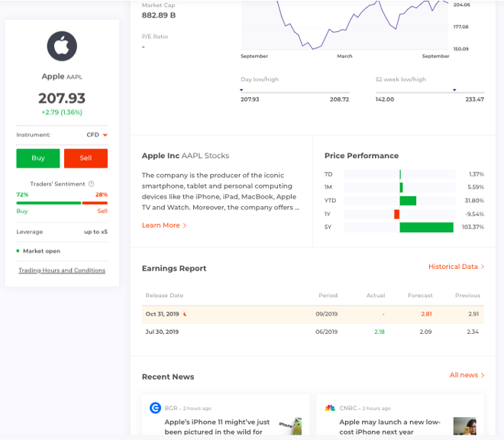Click the iPhone 11 article thumbnail
The width and height of the screenshot is (504, 440).
pos(291,426)
